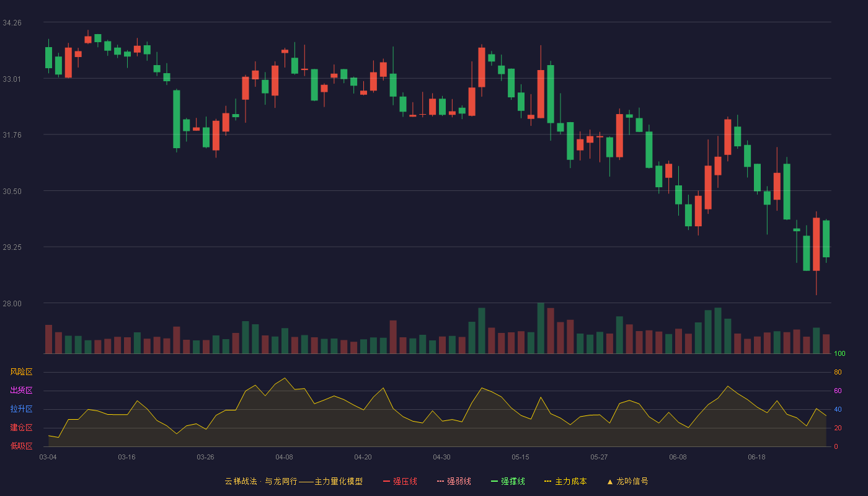Click the 30.50 price axis label

click(12, 192)
